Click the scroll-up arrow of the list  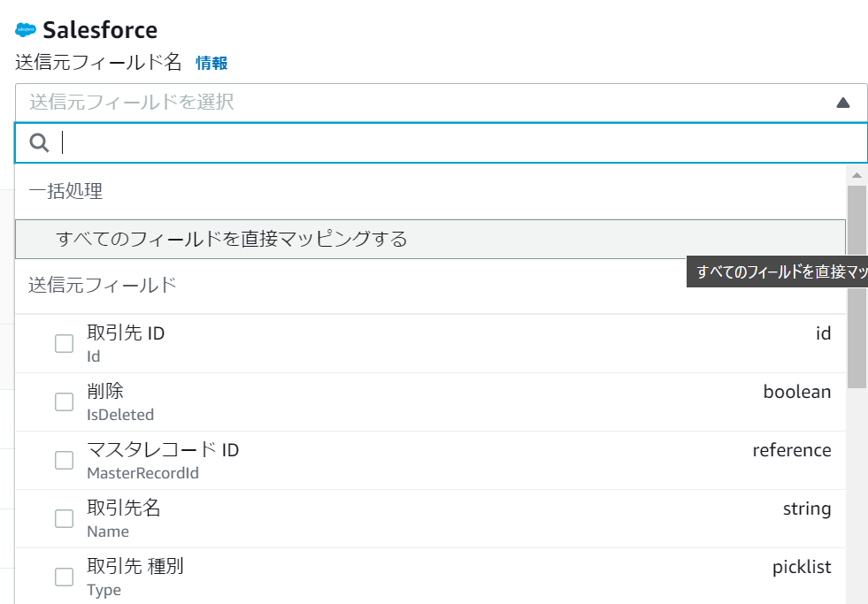click(x=856, y=174)
